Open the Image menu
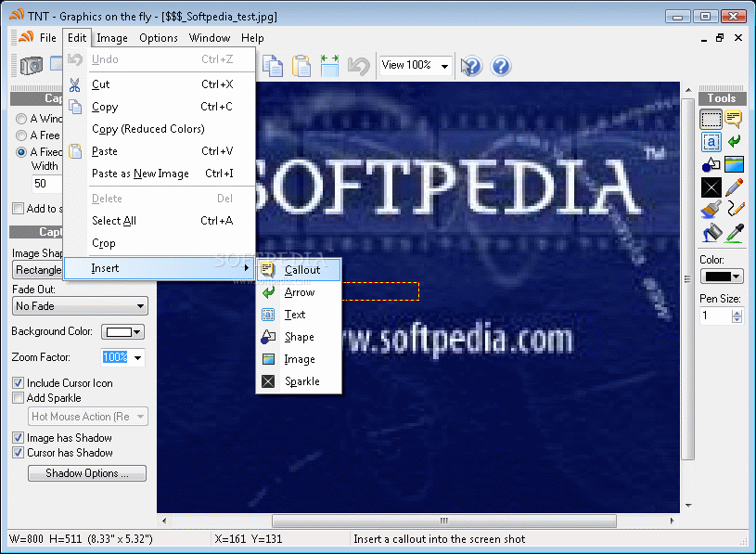Screen dimensions: 756x554 coord(112,38)
